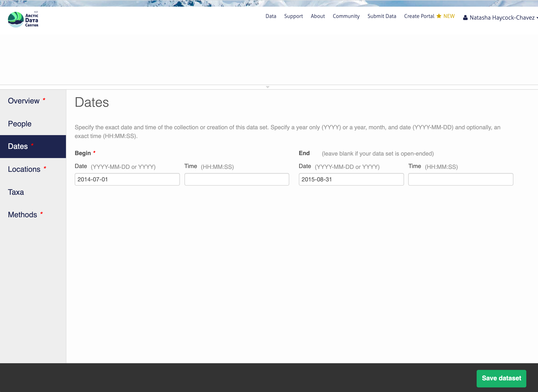Screen dimensions: 538x392
Task: Click the user profile icon
Action: tap(465, 18)
